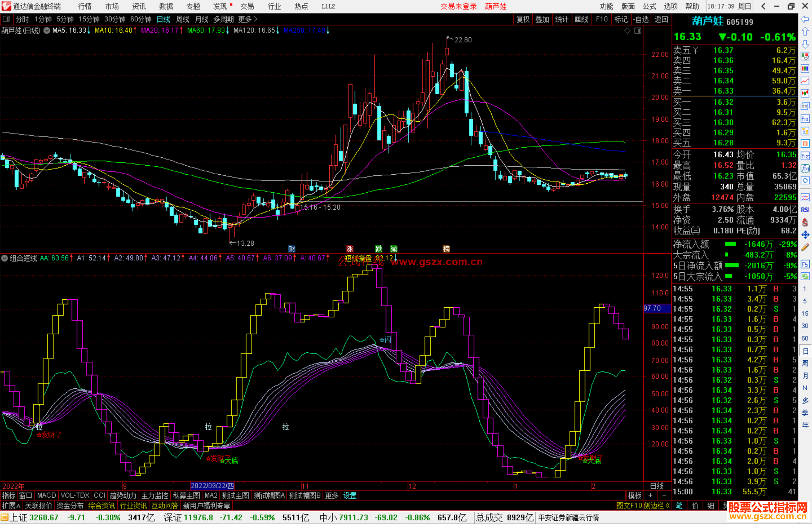Expand dropdown next to 葫芦娃(日线) label
Image resolution: width=812 pixels, height=524 pixels.
[47, 31]
